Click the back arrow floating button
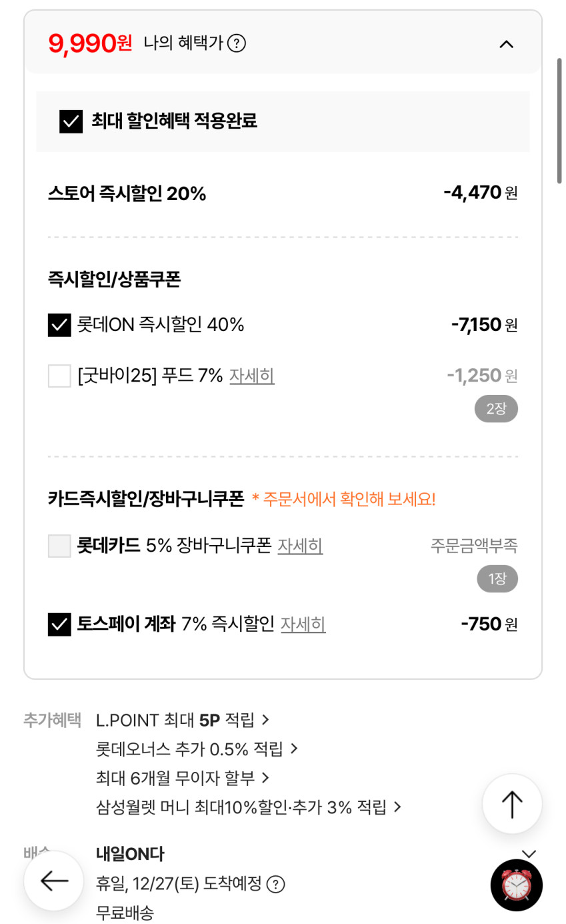This screenshot has height=924, width=566. coord(54,881)
